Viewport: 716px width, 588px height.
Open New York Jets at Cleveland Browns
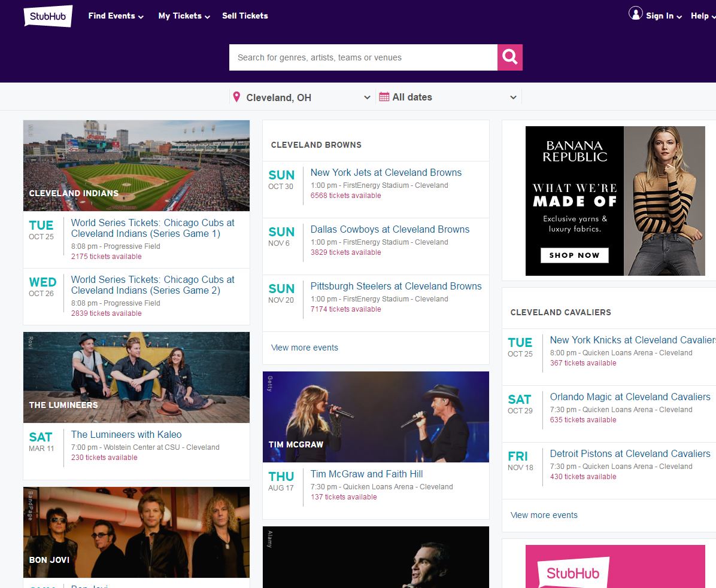coord(386,173)
